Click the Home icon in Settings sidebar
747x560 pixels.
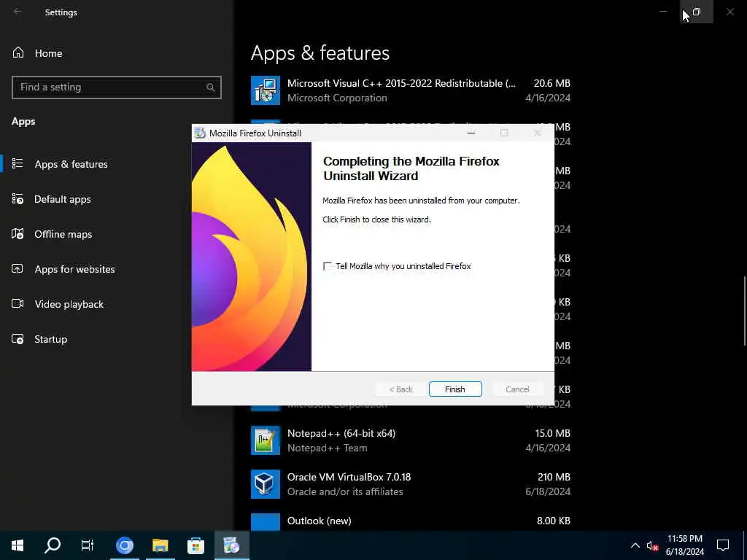coord(18,52)
